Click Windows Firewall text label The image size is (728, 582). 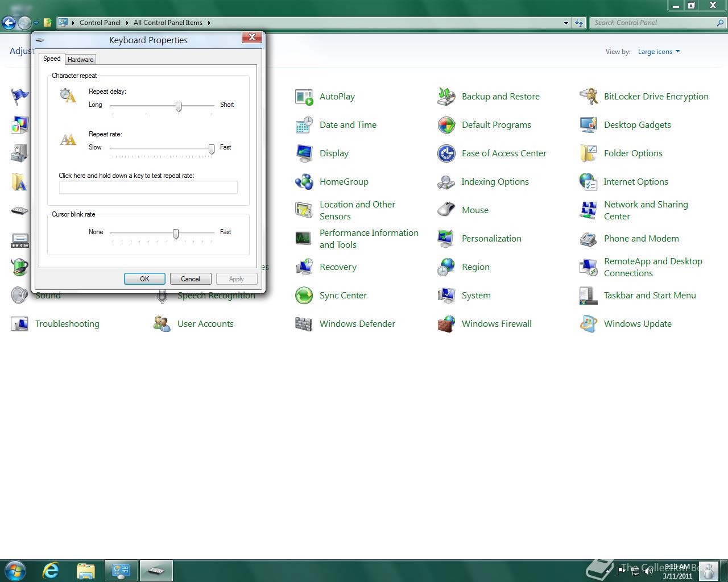tap(497, 324)
